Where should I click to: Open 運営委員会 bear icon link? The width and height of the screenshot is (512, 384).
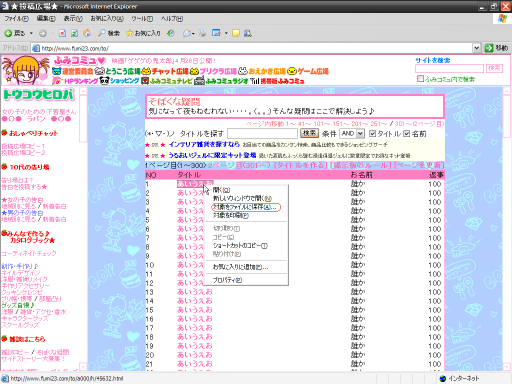[73, 71]
